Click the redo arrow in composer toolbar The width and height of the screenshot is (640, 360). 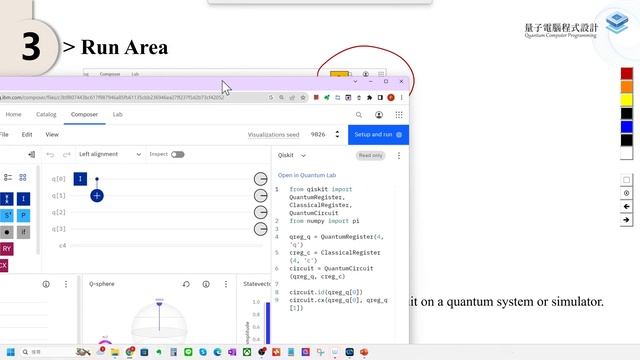click(67, 155)
